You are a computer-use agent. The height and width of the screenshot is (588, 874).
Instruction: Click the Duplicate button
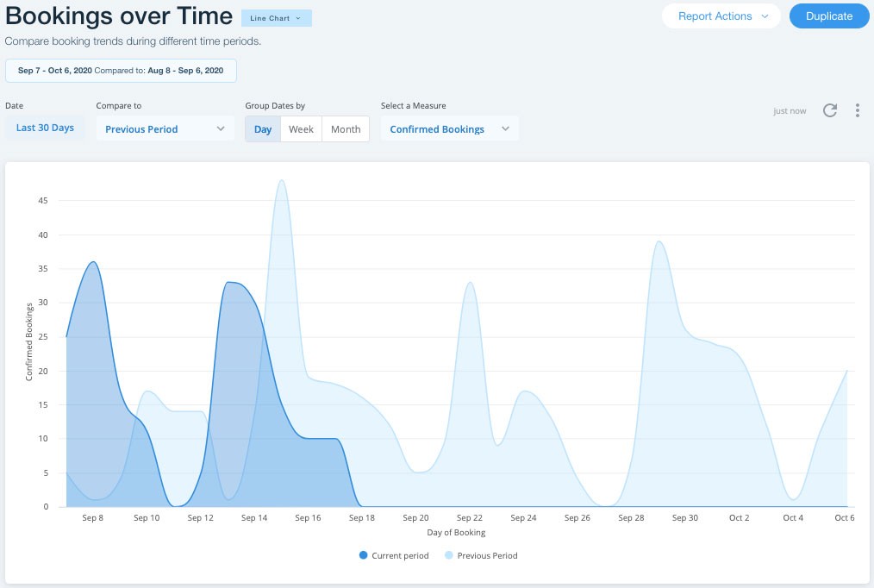[x=828, y=16]
